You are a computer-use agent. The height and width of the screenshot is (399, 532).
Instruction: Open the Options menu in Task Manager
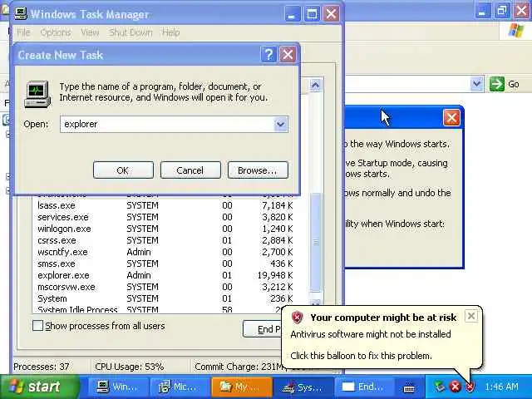[x=56, y=32]
